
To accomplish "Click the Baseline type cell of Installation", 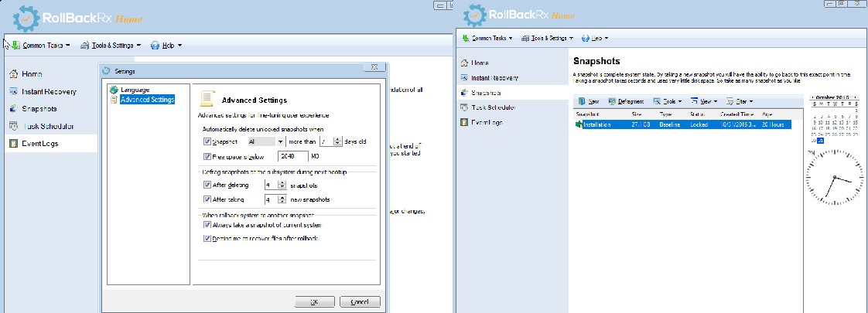I will pyautogui.click(x=671, y=124).
